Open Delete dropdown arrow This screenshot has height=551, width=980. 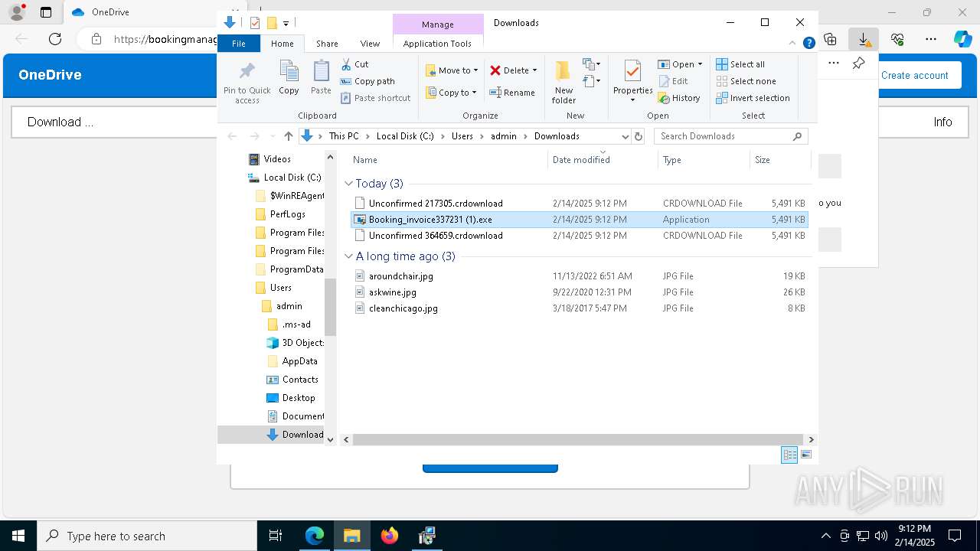pyautogui.click(x=534, y=70)
